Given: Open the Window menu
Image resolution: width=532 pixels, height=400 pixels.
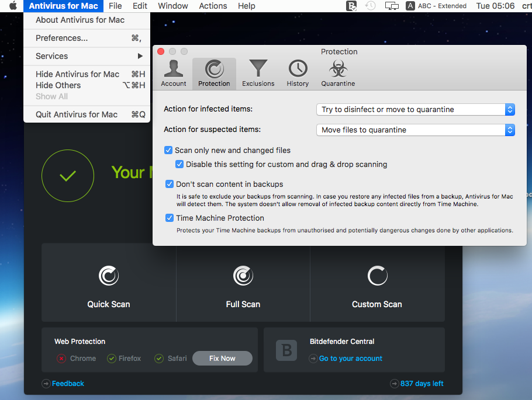Looking at the screenshot, I should [173, 6].
